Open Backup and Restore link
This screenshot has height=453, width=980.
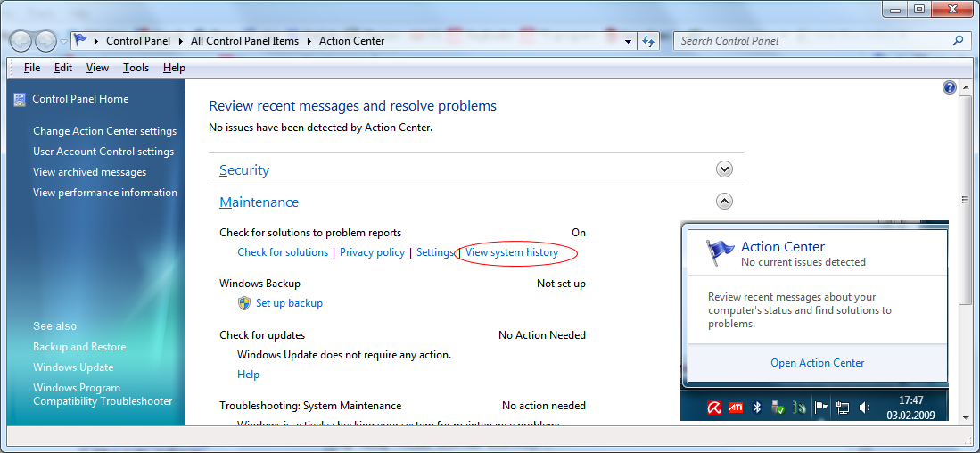79,347
